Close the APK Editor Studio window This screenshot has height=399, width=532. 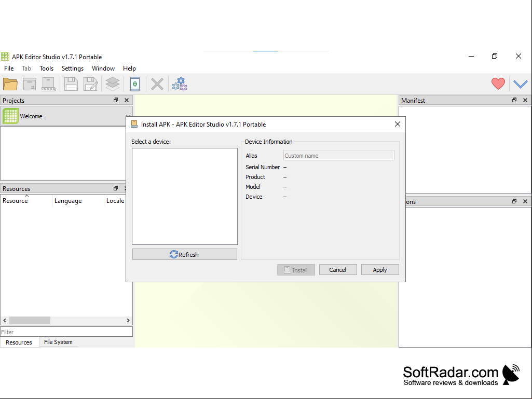(x=519, y=57)
